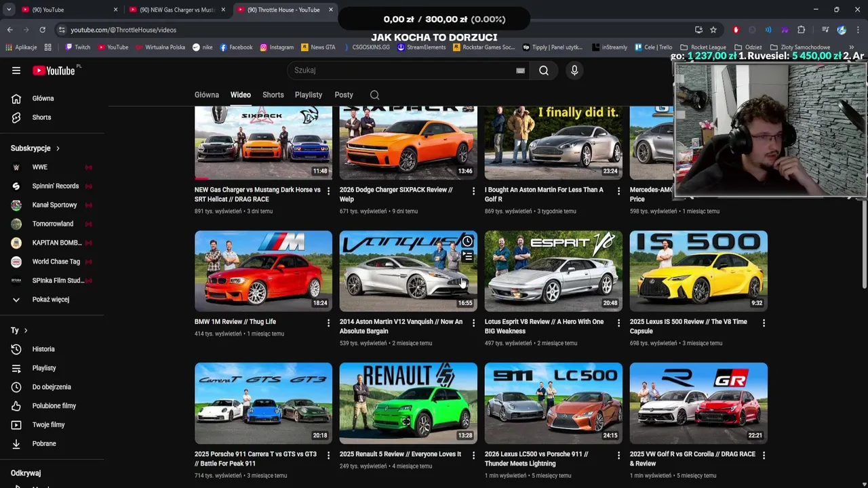The image size is (868, 488).
Task: Open browser extensions puzzle icon
Action: coord(801,30)
